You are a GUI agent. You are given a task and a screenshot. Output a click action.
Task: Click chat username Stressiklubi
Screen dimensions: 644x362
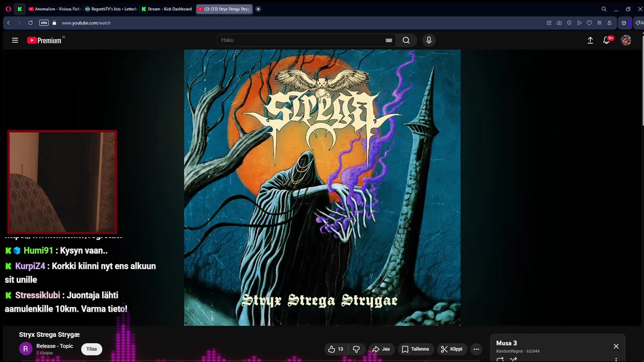(38, 295)
